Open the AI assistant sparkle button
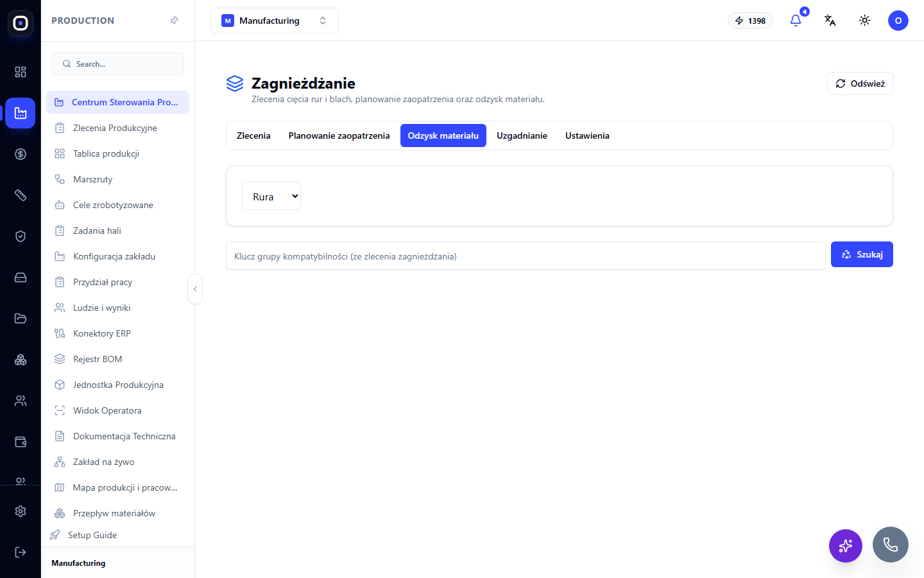 click(x=846, y=546)
